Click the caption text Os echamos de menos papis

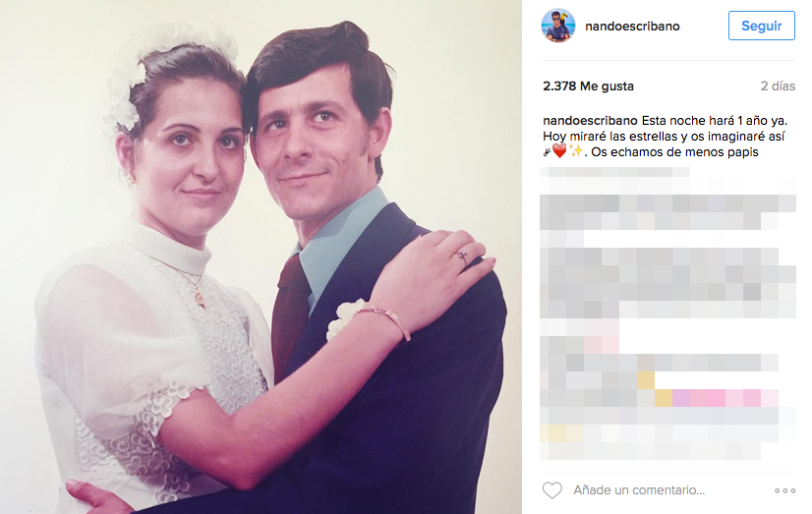[x=674, y=152]
